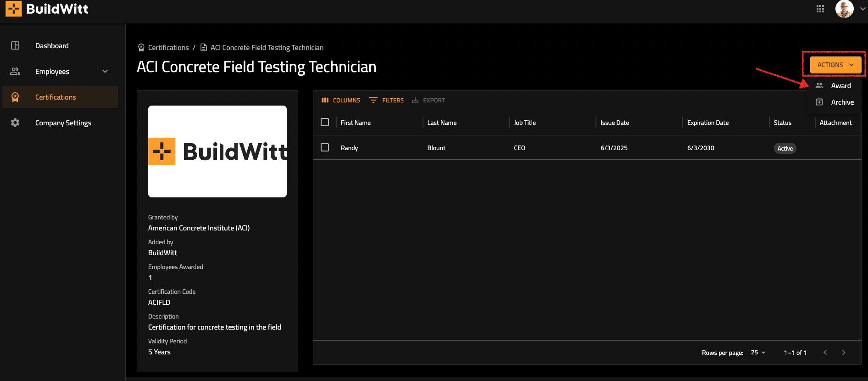This screenshot has width=868, height=381.
Task: Sort by Issue Date column header
Action: (615, 123)
